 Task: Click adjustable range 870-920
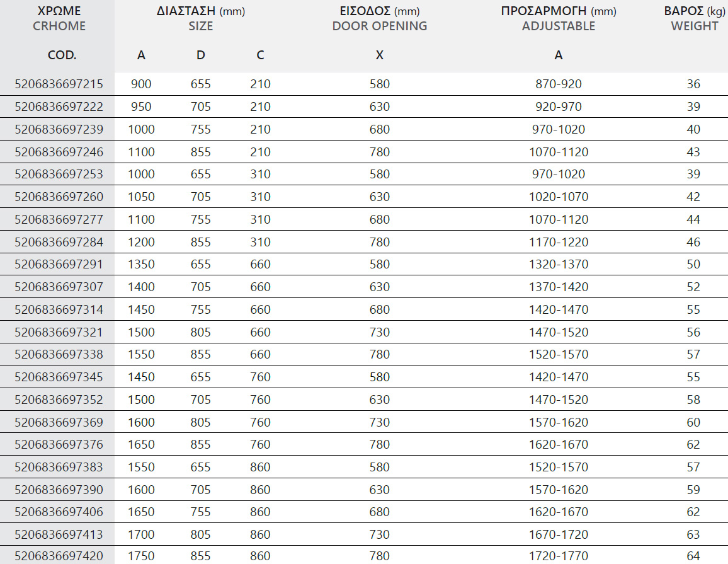559,84
